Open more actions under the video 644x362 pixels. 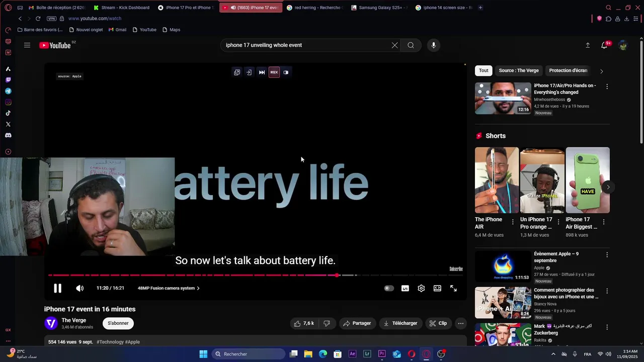pyautogui.click(x=460, y=323)
